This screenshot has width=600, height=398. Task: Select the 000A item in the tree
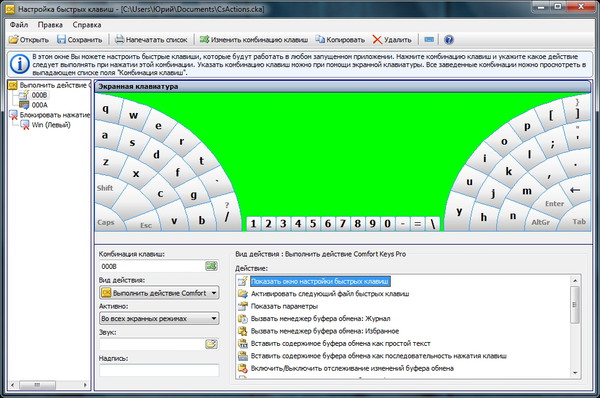coord(39,105)
